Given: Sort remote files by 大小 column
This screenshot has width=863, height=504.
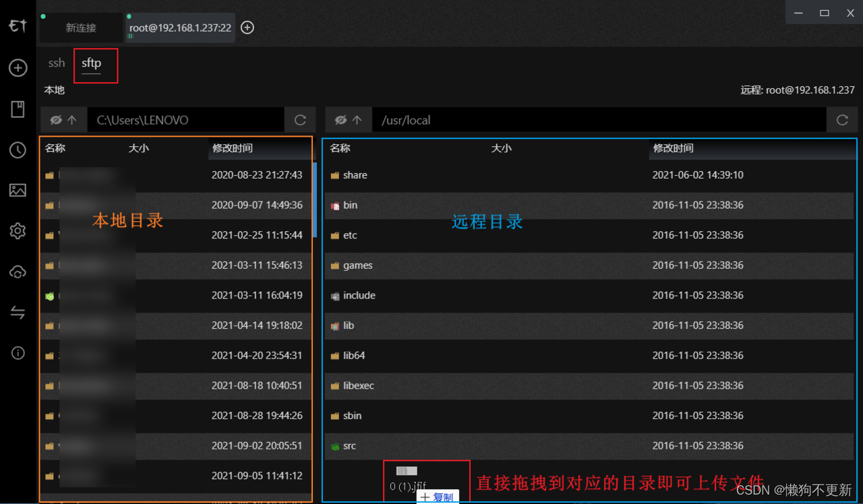Looking at the screenshot, I should pyautogui.click(x=502, y=148).
